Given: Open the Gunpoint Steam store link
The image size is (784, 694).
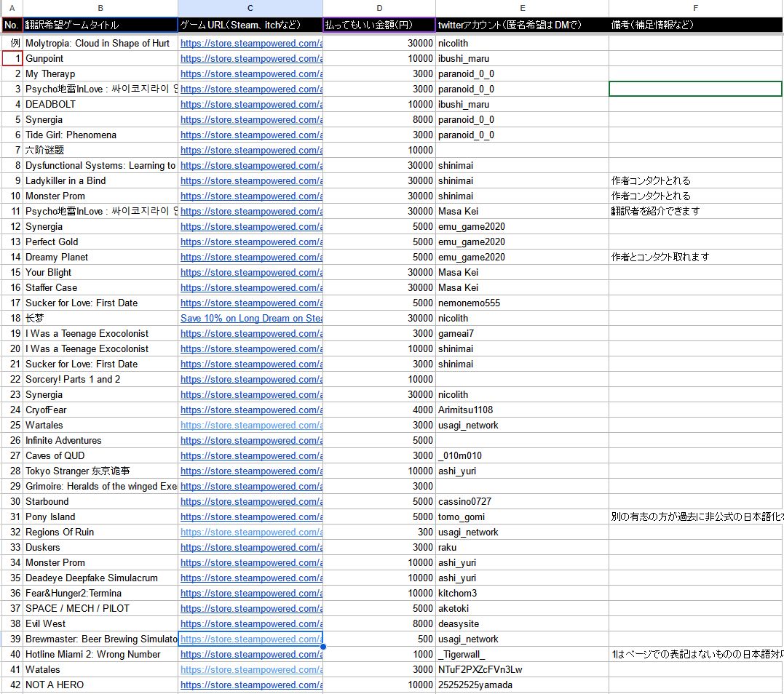Looking at the screenshot, I should pos(250,58).
